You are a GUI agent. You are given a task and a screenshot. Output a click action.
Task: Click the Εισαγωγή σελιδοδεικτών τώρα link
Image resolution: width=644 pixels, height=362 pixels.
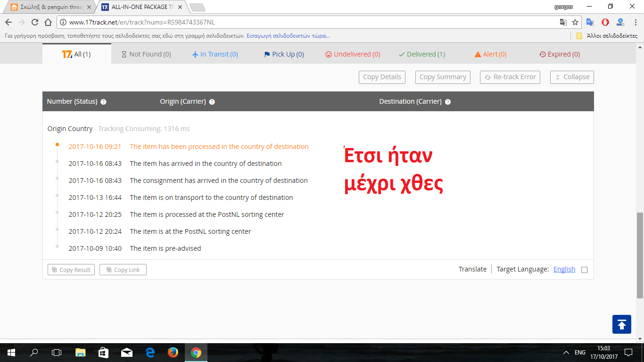coord(288,36)
